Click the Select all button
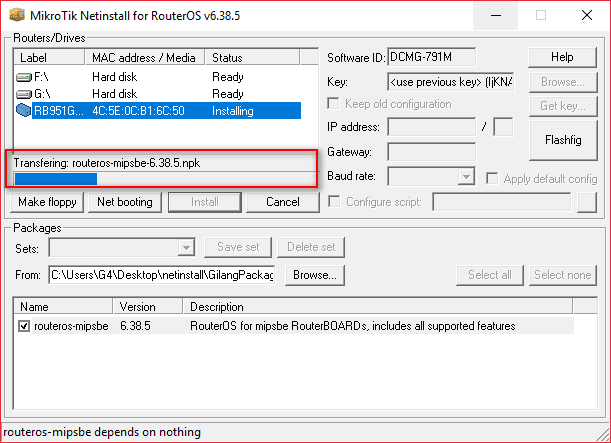 pyautogui.click(x=490, y=275)
